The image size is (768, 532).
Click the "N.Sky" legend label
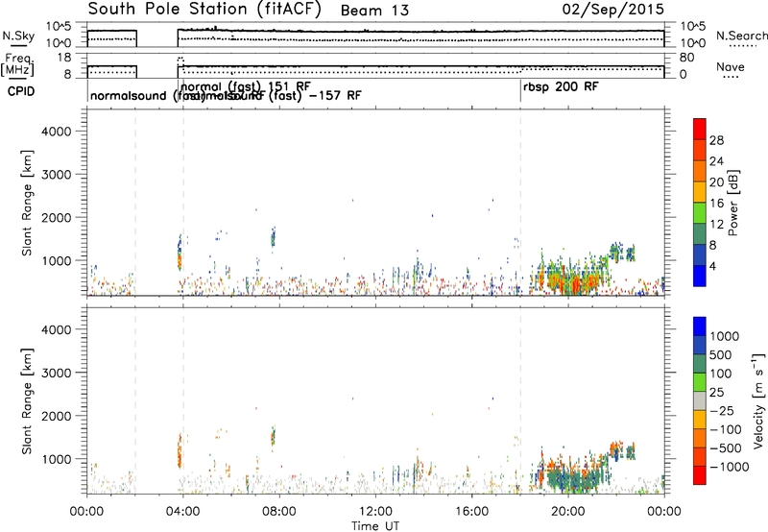pyautogui.click(x=18, y=36)
